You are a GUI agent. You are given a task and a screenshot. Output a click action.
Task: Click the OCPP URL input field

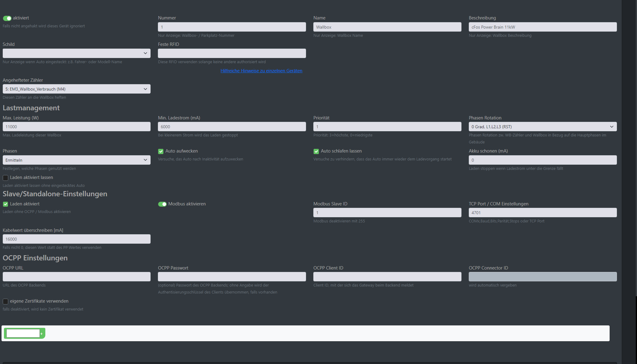pyautogui.click(x=76, y=277)
